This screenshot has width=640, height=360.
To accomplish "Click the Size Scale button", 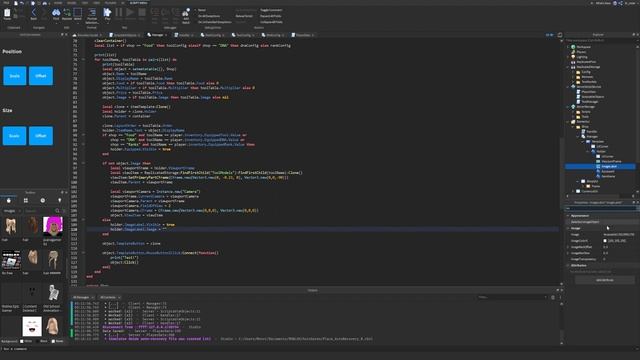I will [x=14, y=136].
